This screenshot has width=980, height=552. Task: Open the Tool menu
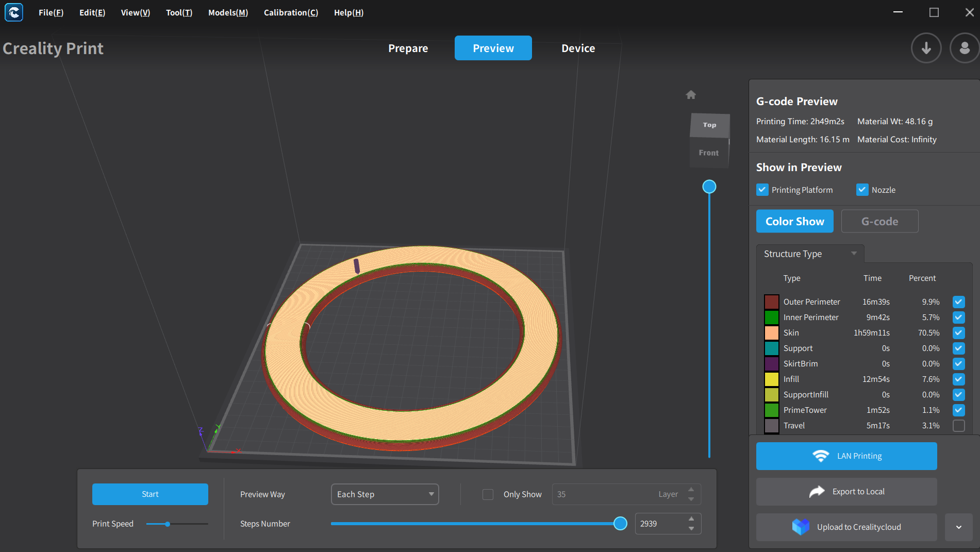pos(179,12)
